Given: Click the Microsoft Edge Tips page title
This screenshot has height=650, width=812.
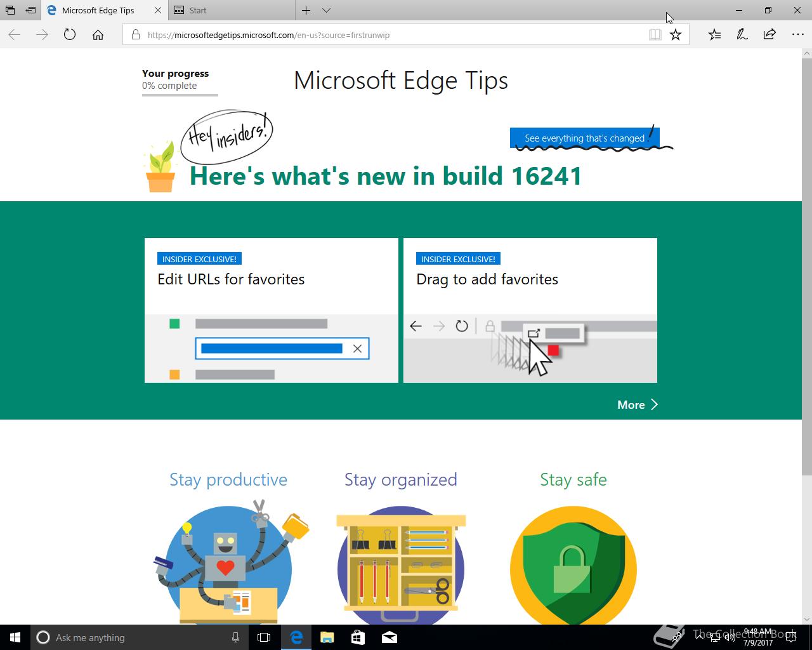Looking at the screenshot, I should (x=401, y=81).
